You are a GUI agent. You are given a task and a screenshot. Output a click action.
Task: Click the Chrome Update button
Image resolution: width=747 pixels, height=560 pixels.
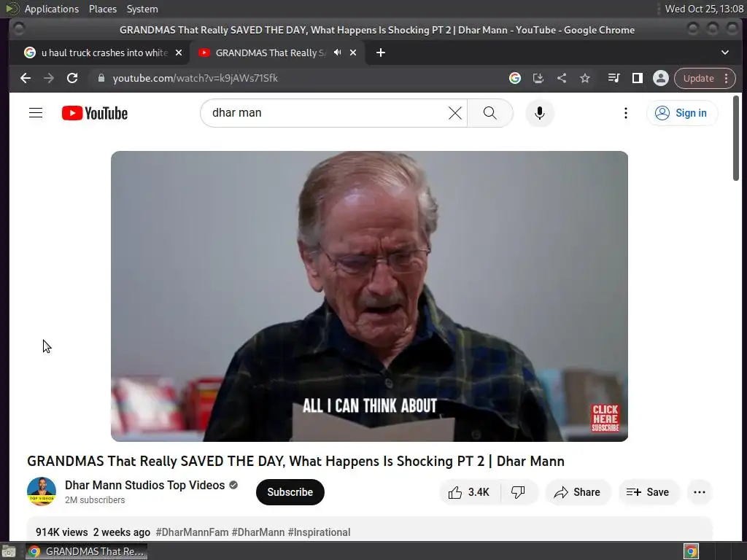[698, 78]
